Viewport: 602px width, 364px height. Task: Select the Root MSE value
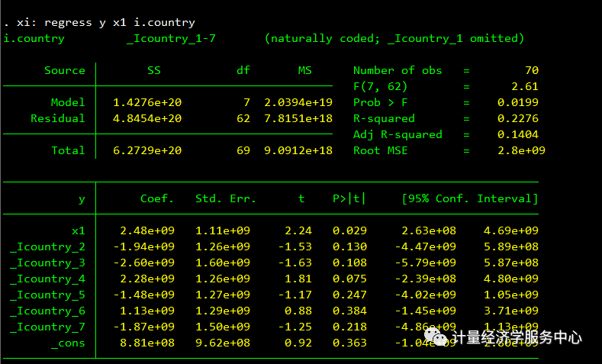coord(521,150)
